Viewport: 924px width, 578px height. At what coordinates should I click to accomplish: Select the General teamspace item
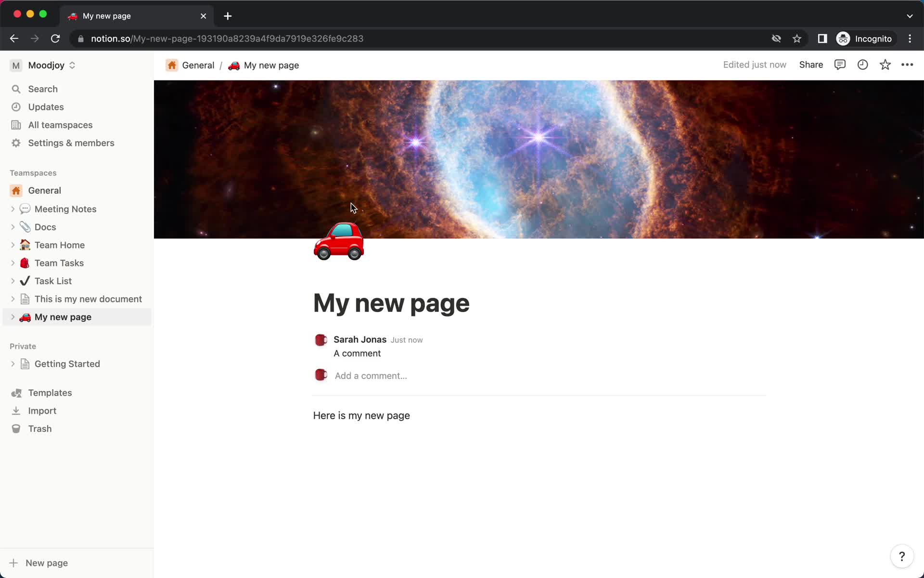point(44,190)
